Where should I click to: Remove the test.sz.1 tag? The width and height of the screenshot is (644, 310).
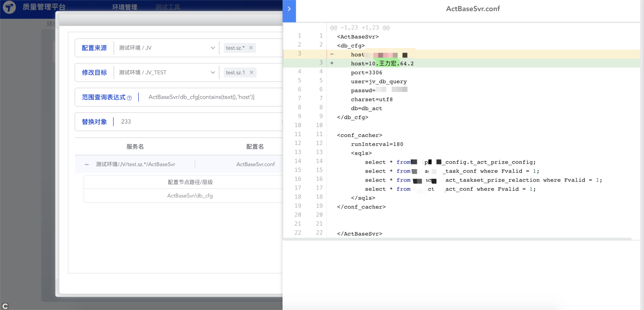252,73
